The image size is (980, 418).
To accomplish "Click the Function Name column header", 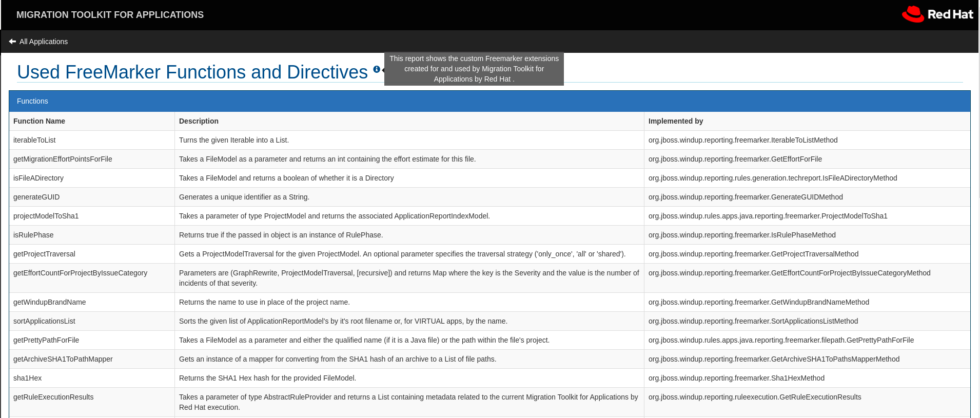I will point(39,121).
